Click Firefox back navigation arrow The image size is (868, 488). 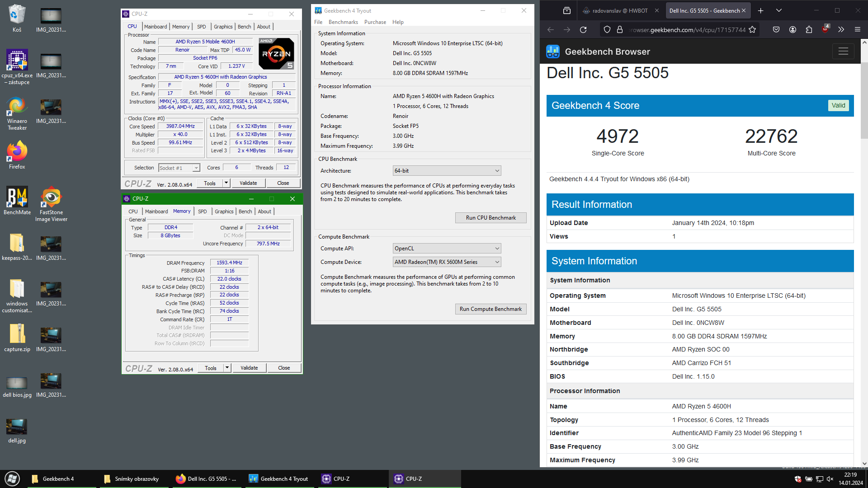(551, 29)
